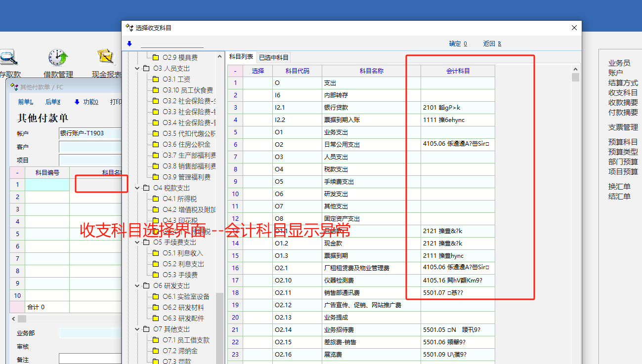The height and width of the screenshot is (364, 642).
Task: Select the O7.1 员工借支款 folder icon
Action: (x=156, y=340)
